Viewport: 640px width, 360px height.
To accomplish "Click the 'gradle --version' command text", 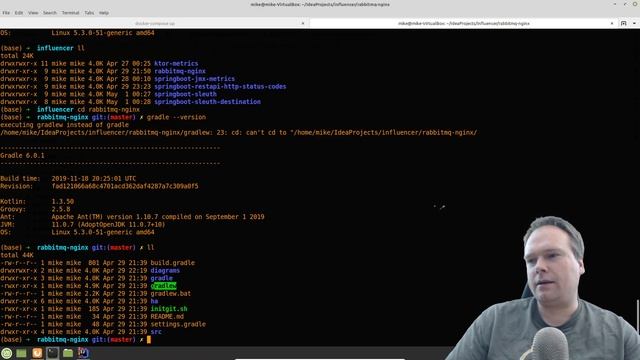I will click(176, 117).
